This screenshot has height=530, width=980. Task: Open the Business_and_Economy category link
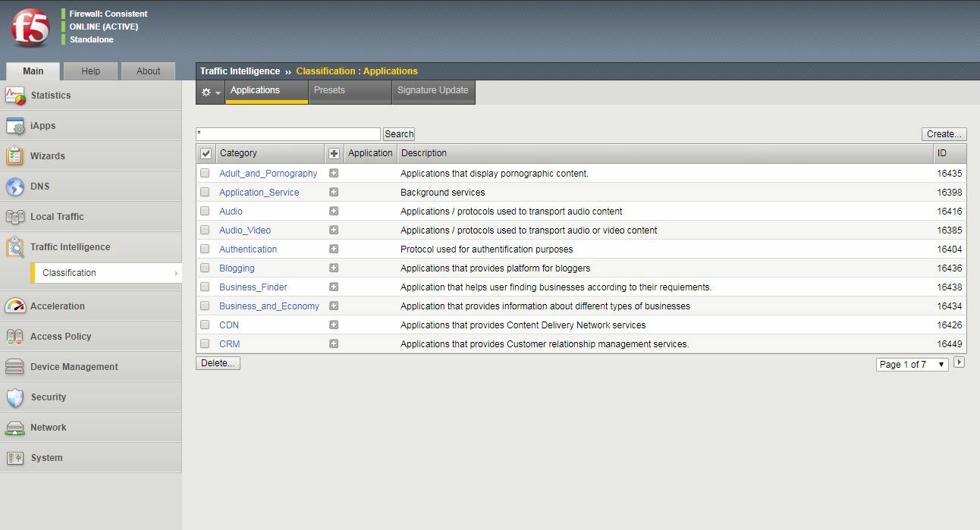tap(269, 306)
